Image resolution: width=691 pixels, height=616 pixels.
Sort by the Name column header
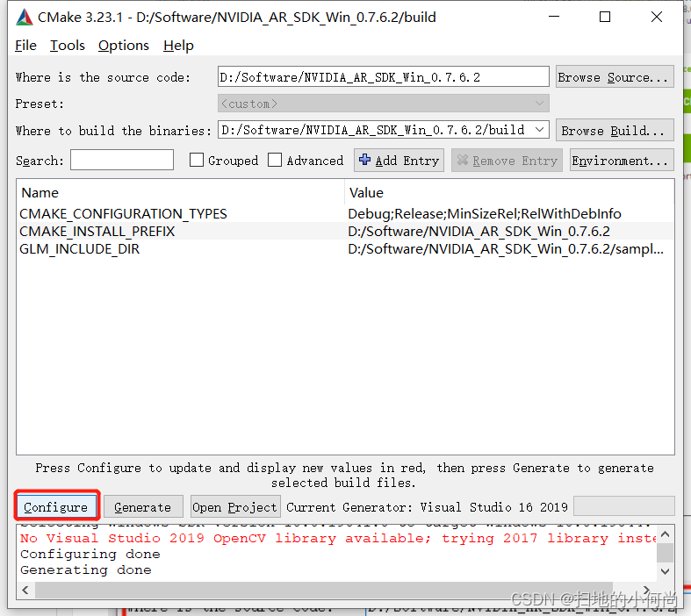[x=180, y=192]
